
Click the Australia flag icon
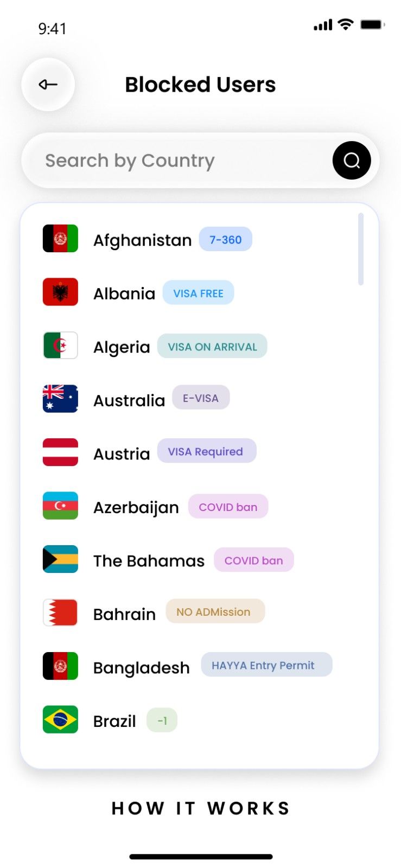(60, 399)
